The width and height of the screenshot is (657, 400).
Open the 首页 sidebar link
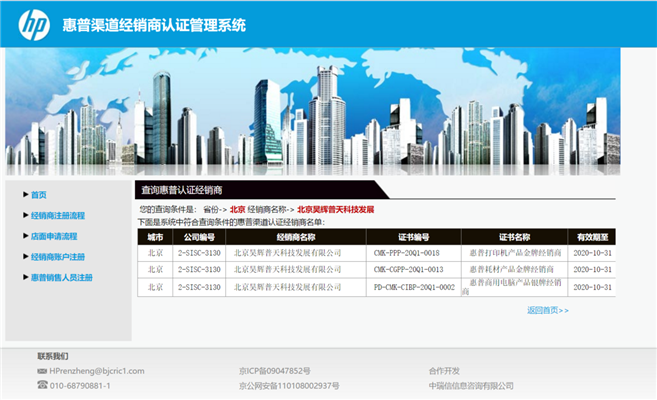point(39,195)
